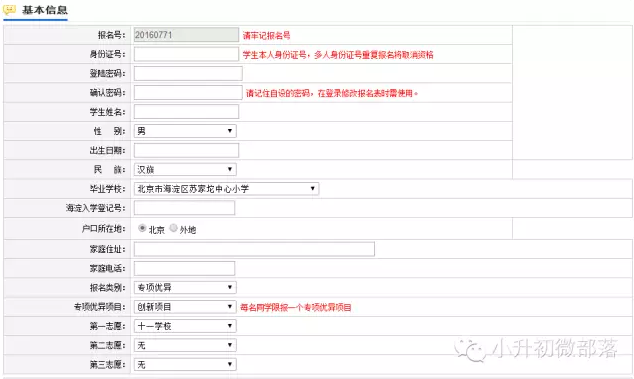634x379 pixels.
Task: Focus the 学生姓名 text box
Action: (x=186, y=112)
